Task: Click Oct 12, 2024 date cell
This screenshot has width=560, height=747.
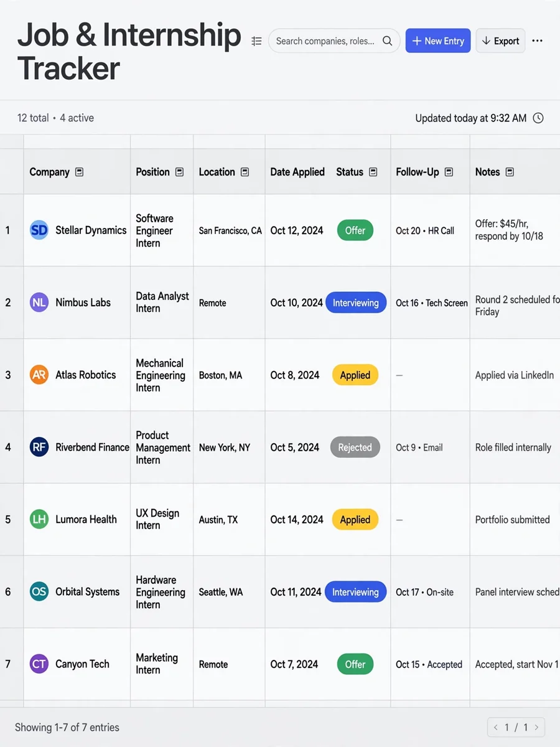Action: pos(297,230)
